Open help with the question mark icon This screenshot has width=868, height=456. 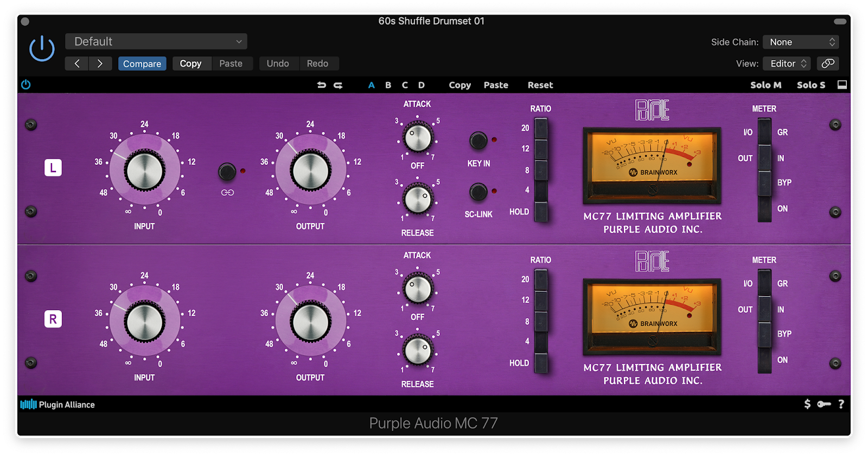(841, 404)
